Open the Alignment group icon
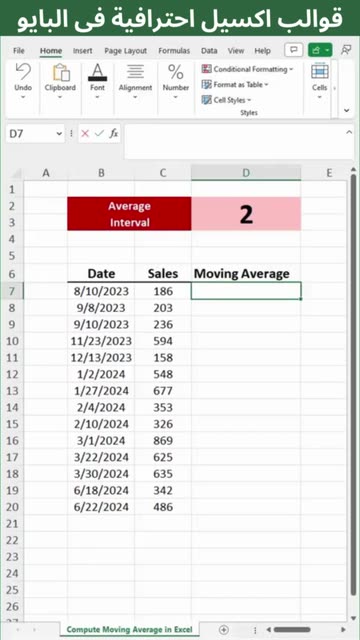 pos(135,72)
